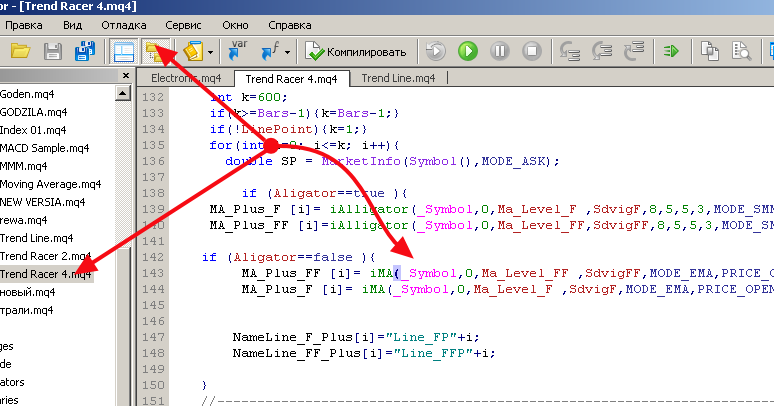Screen dimensions: 774x406
Task: Toggle the Toolbox folders panel icon
Action: click(x=155, y=51)
